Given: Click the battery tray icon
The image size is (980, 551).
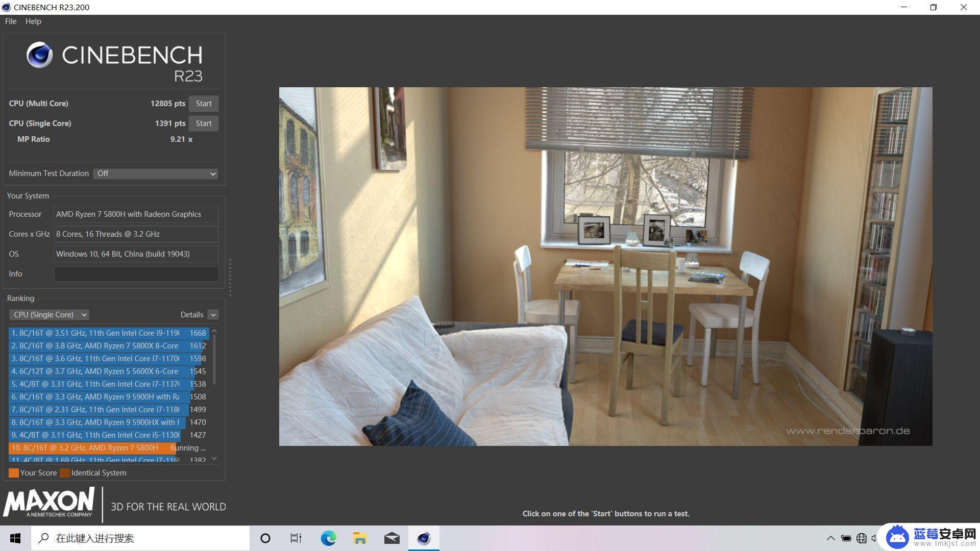Looking at the screenshot, I should click(846, 538).
